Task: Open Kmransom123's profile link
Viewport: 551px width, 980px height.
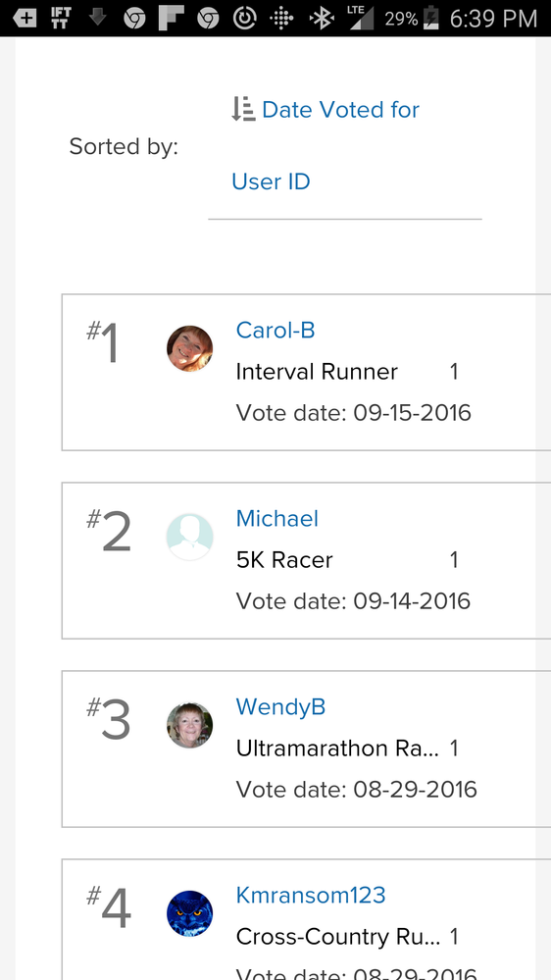Action: [x=311, y=895]
